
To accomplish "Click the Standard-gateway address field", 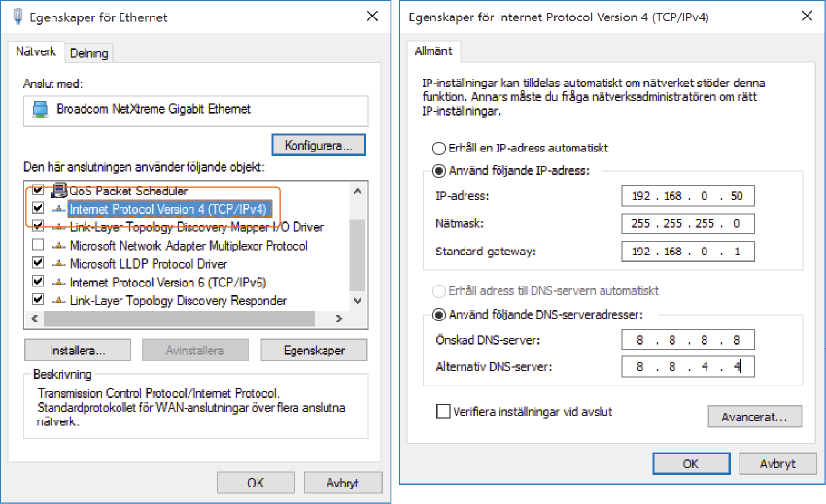I will point(687,253).
